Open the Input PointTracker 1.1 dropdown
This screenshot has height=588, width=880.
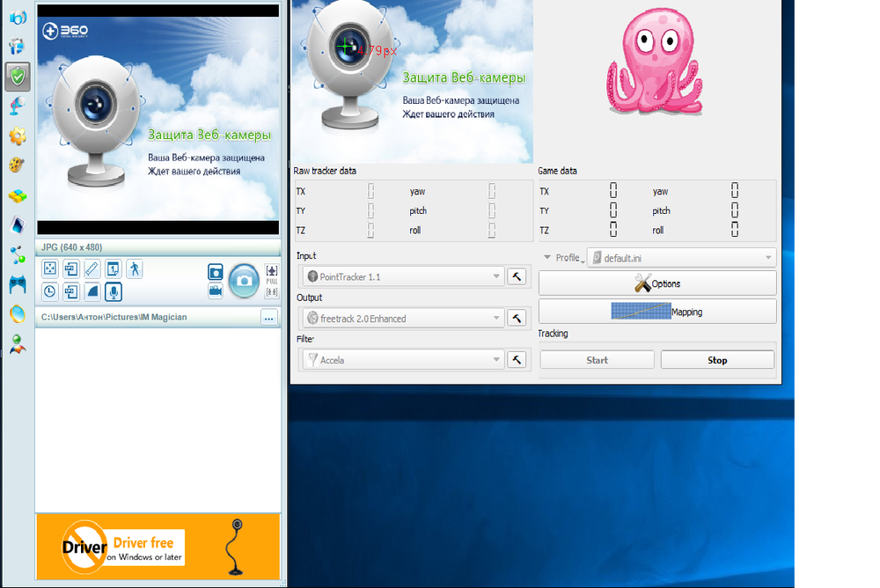click(402, 276)
